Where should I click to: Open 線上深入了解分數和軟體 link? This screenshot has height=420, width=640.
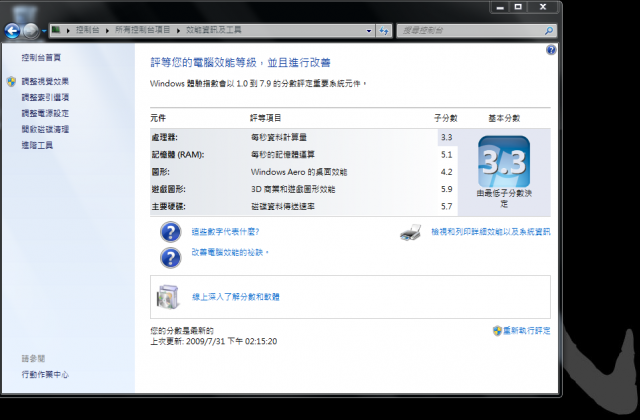click(236, 297)
